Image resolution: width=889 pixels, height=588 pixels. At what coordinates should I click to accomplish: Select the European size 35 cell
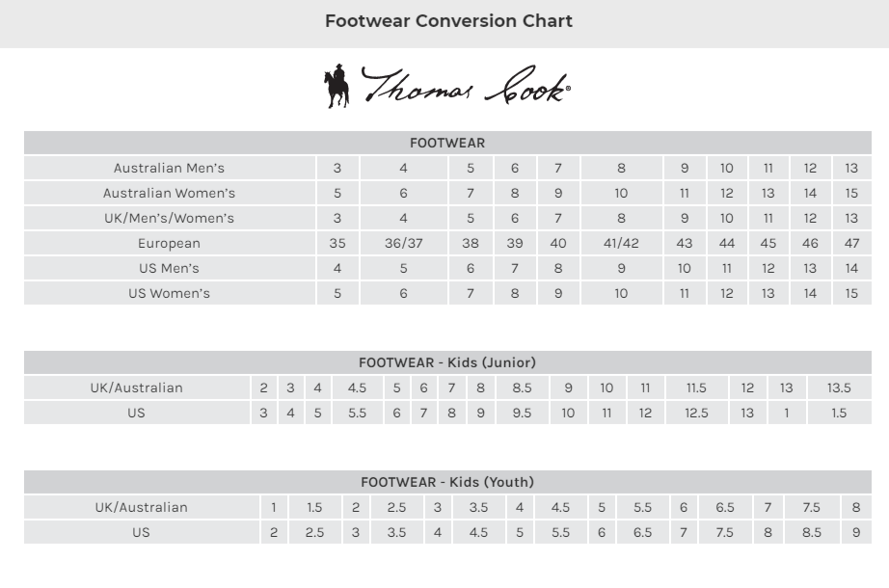click(x=337, y=243)
